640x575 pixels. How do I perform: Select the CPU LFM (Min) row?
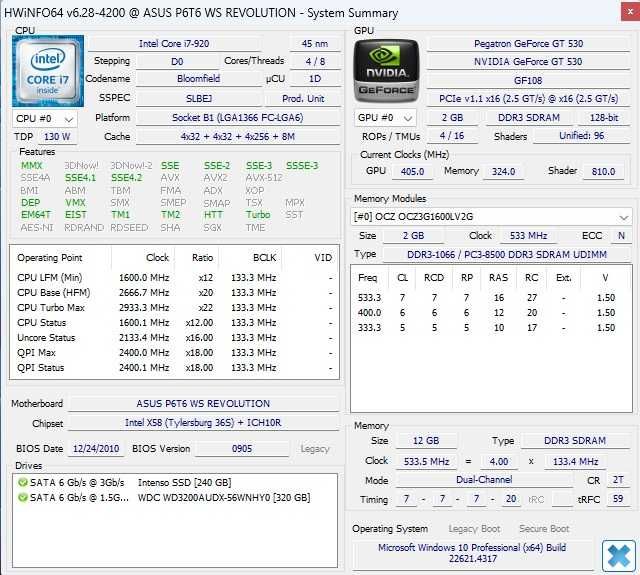click(175, 278)
